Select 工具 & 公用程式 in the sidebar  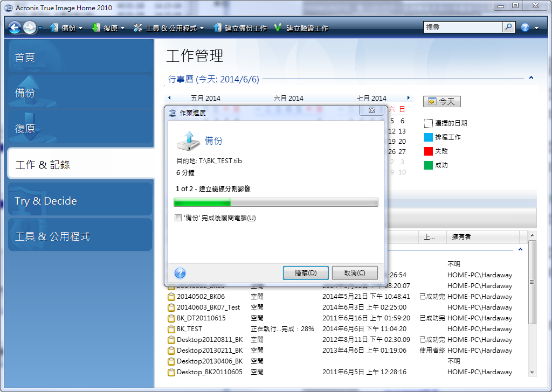tap(81, 235)
